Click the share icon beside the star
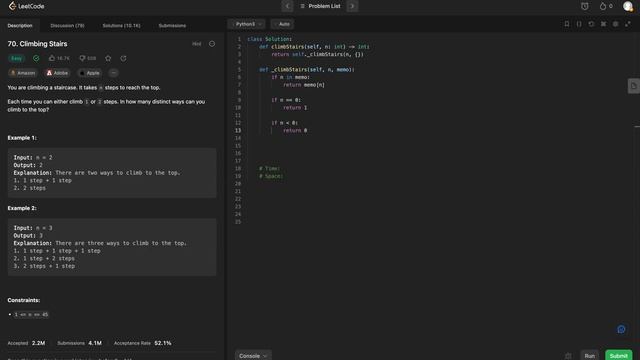This screenshot has width=640, height=360. click(x=123, y=58)
